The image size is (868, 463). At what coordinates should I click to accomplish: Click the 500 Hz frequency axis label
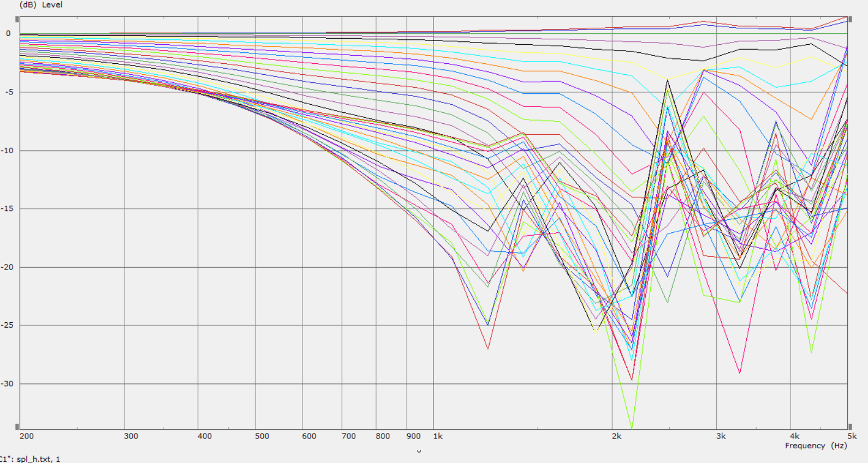tap(262, 436)
